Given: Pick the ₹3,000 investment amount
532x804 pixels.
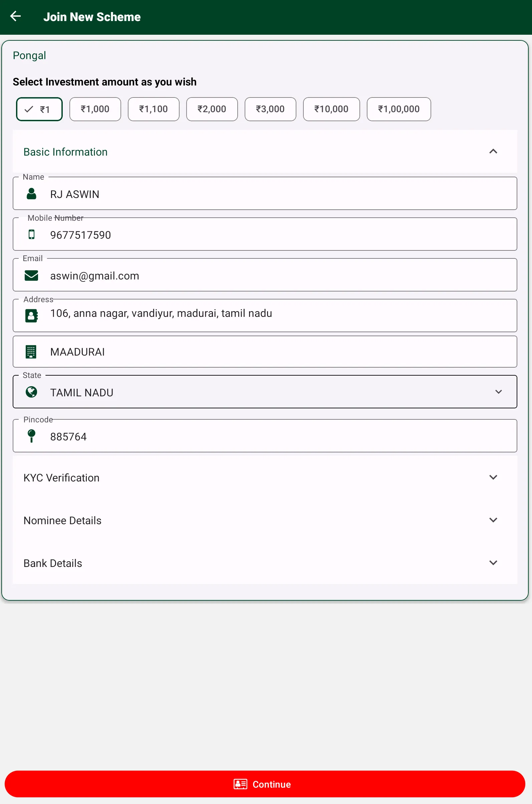Looking at the screenshot, I should click(x=270, y=109).
